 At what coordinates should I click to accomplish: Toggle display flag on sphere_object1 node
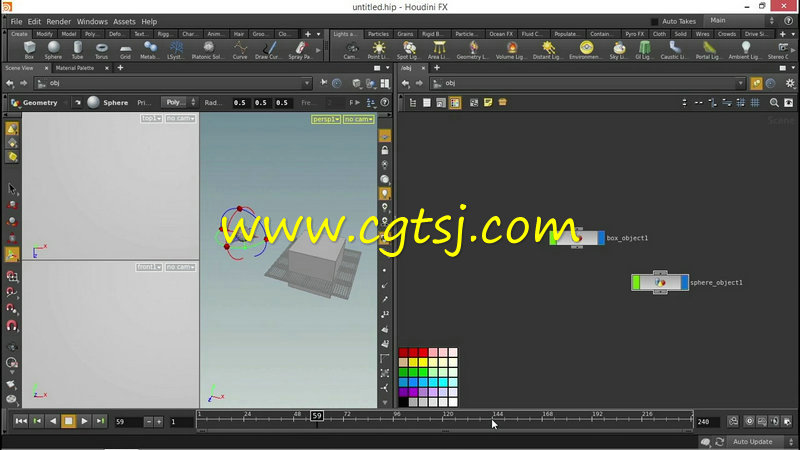pos(684,282)
